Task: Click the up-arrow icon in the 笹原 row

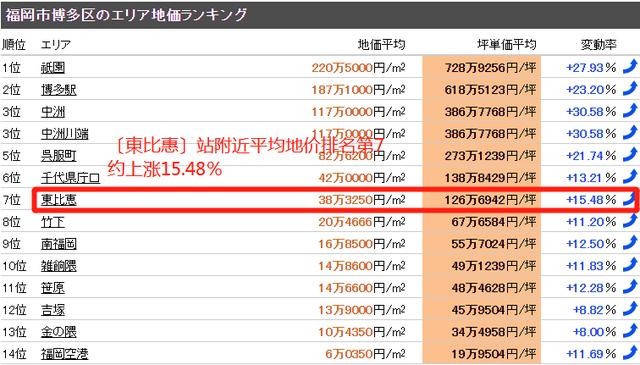Action: 630,287
